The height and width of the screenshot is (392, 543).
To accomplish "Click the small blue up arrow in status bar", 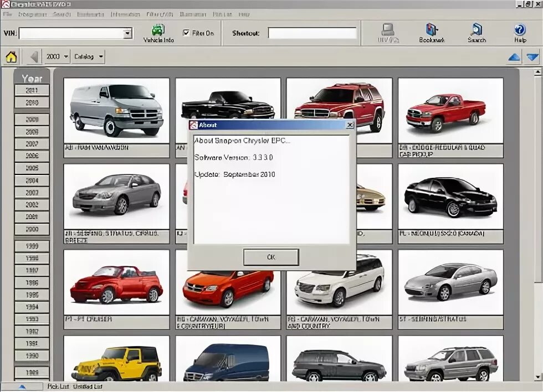I will [x=22, y=387].
